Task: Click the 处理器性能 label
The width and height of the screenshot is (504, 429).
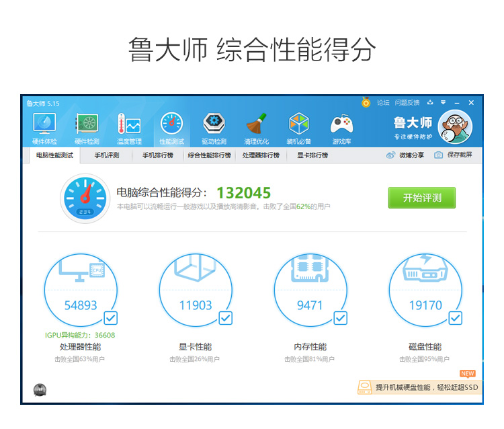Action: click(x=80, y=347)
